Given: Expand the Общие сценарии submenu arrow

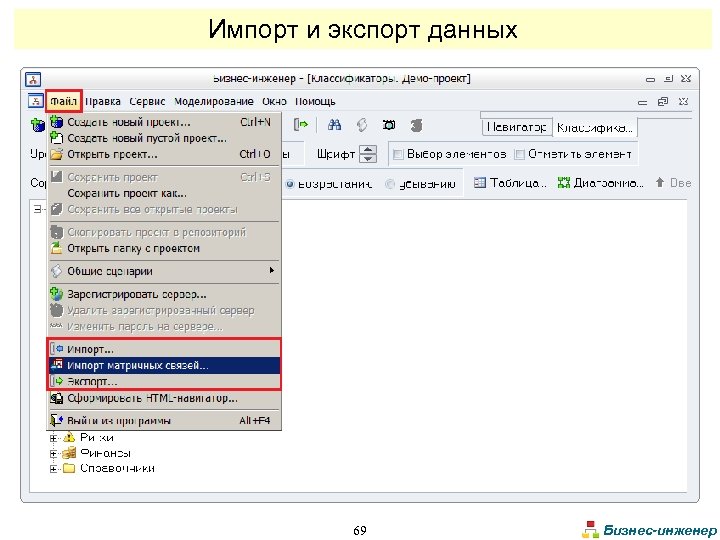Looking at the screenshot, I should coord(272,270).
